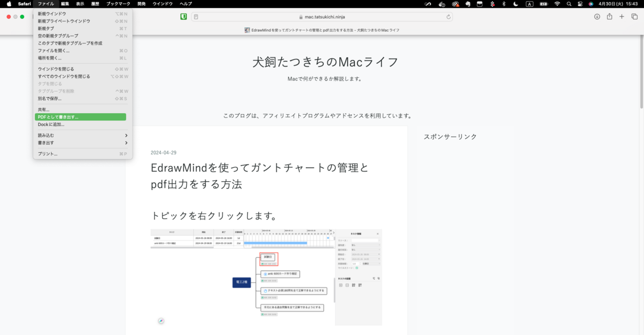
Task: Click the page favicon in the tab title
Action: 247,31
